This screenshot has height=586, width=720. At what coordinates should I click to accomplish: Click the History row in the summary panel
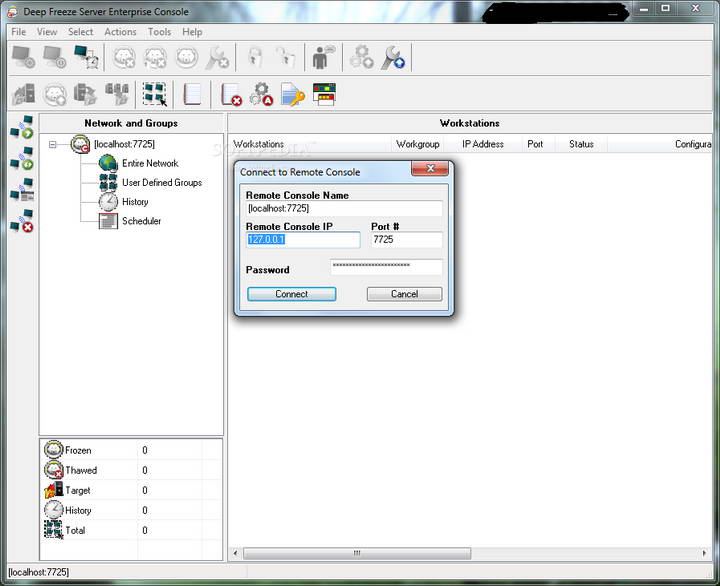tap(132, 510)
